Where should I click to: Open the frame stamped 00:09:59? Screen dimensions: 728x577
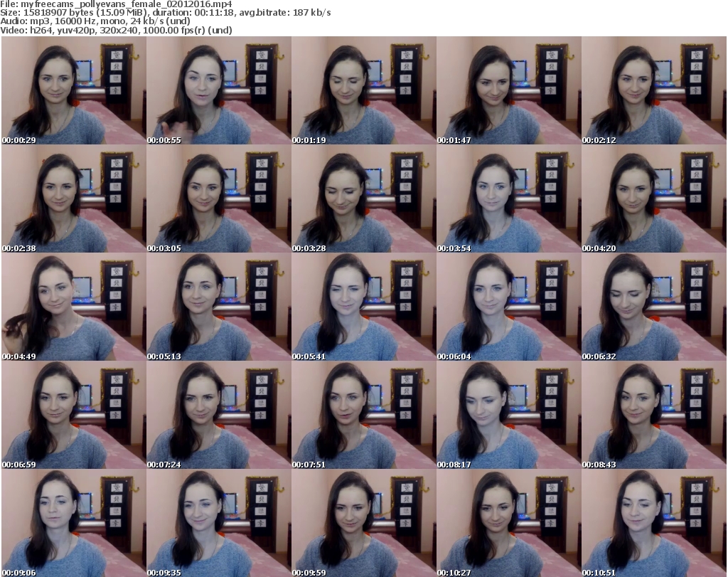pyautogui.click(x=363, y=523)
